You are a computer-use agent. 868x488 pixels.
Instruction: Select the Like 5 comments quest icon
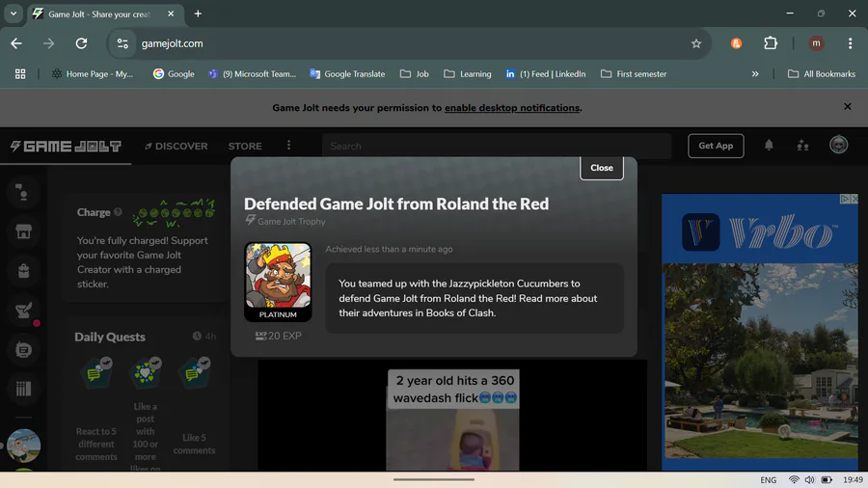tap(194, 372)
